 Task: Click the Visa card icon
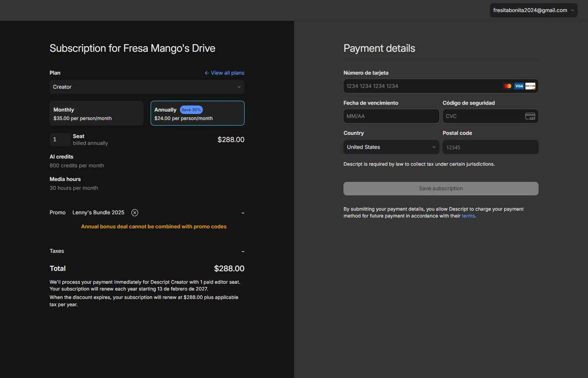click(x=519, y=86)
